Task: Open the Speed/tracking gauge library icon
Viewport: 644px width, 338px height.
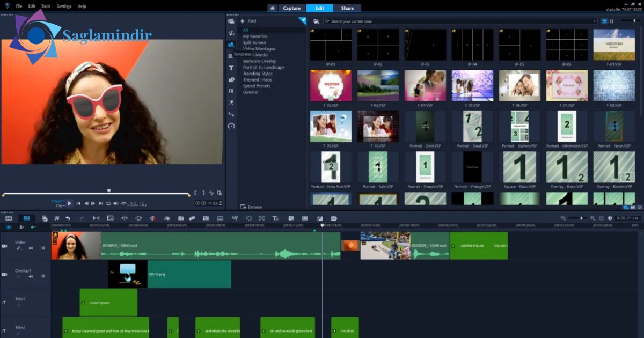Action: [231, 126]
